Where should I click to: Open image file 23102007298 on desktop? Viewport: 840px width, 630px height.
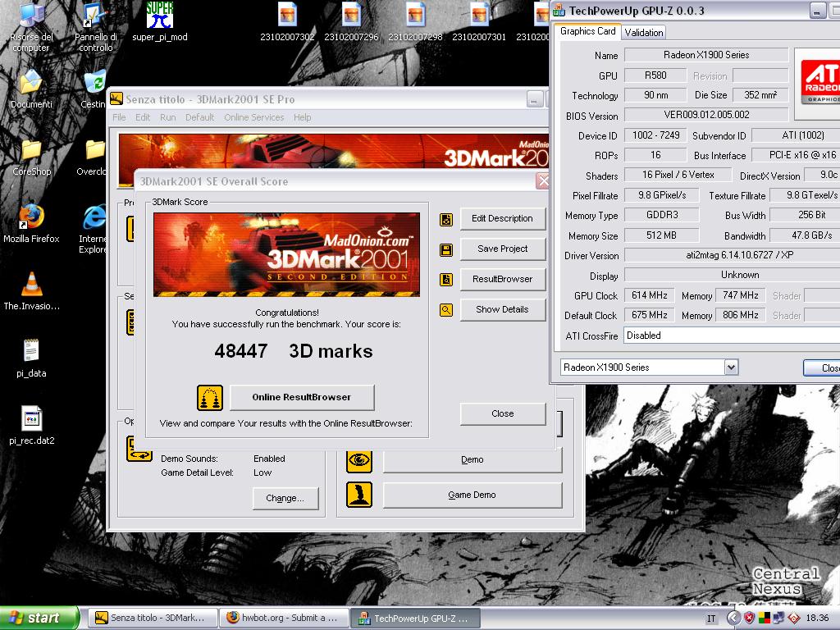pos(415,21)
